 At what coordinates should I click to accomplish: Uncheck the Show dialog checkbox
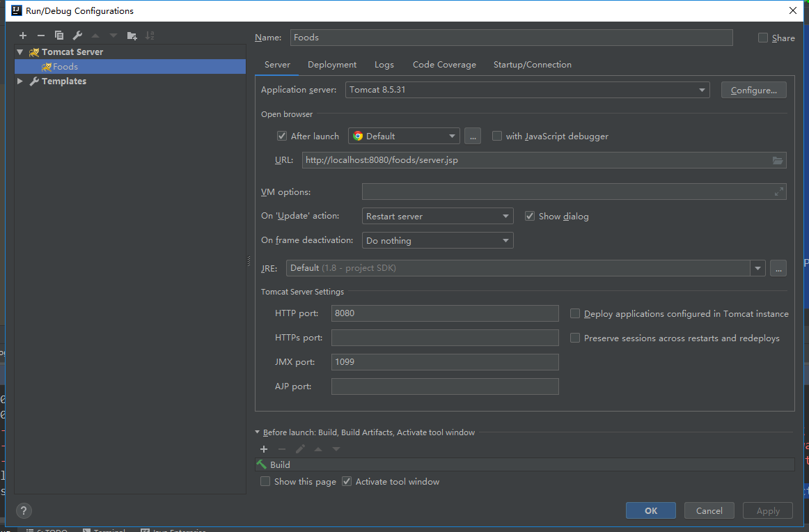click(530, 217)
